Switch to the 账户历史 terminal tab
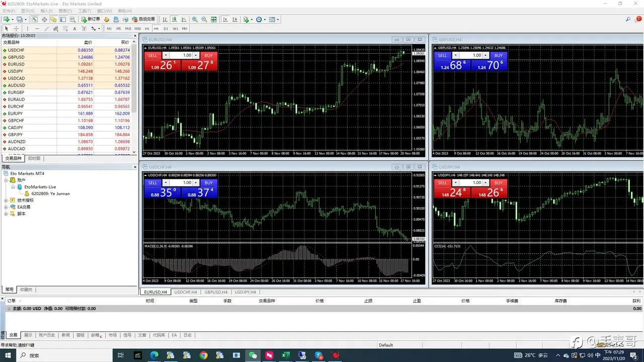This screenshot has width=644, height=362. (x=47, y=335)
